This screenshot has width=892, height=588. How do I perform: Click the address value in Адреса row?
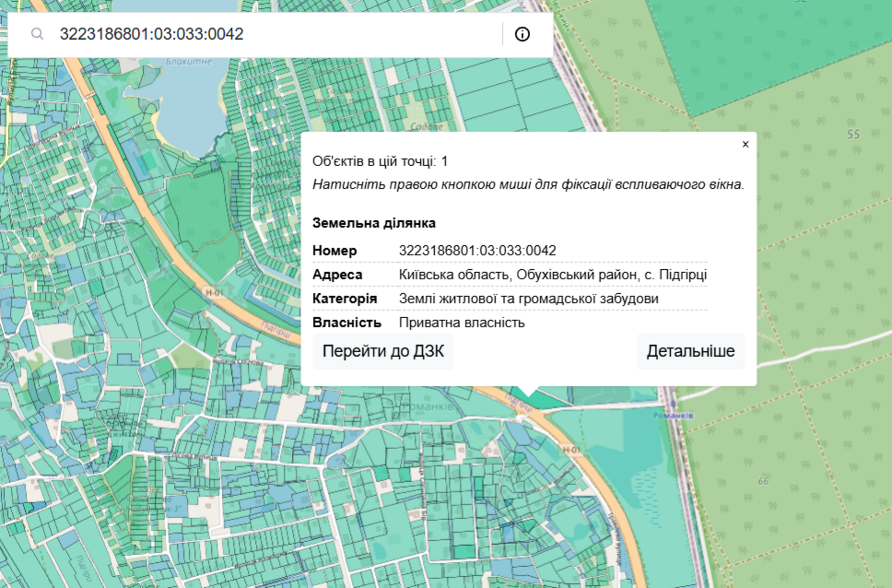point(552,275)
